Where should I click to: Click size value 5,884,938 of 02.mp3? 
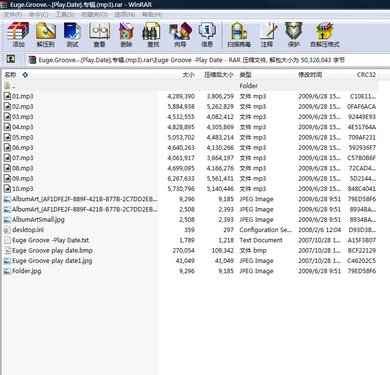click(181, 107)
